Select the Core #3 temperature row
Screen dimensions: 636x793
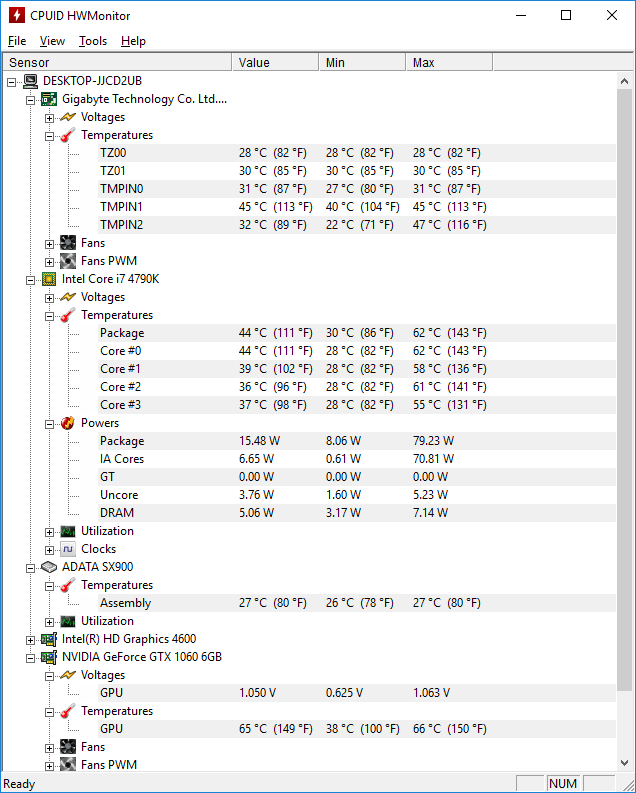[357, 405]
